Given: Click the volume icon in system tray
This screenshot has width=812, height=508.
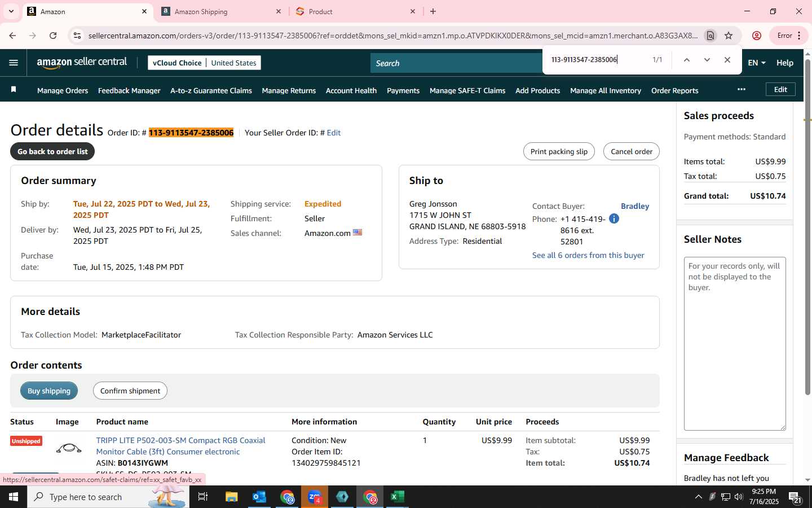Looking at the screenshot, I should [739, 497].
